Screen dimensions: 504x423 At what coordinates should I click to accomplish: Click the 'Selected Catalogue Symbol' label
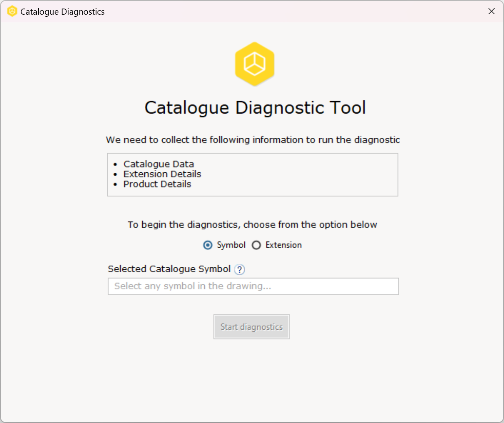click(169, 269)
